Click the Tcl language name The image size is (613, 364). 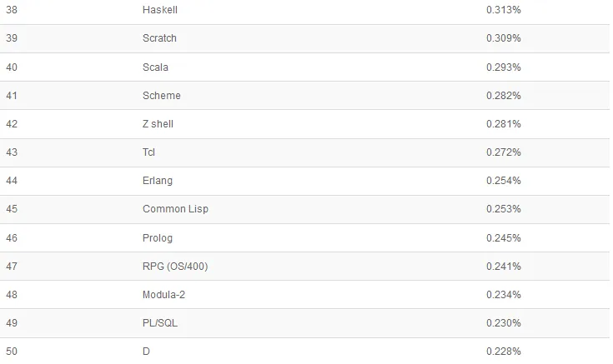click(148, 152)
